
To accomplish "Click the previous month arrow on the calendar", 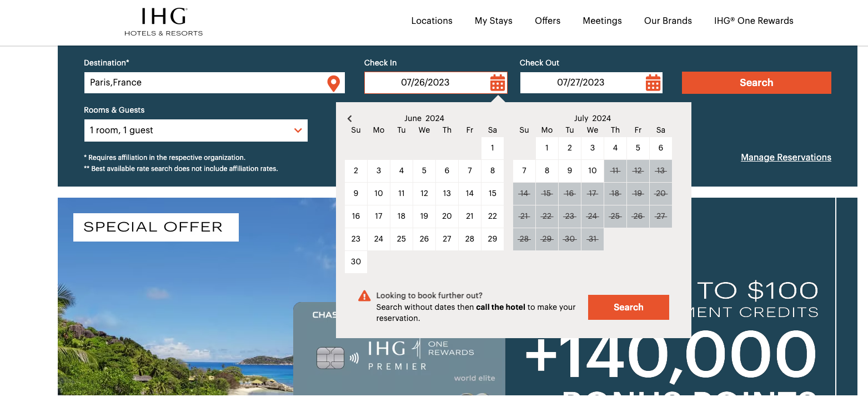I will point(350,118).
